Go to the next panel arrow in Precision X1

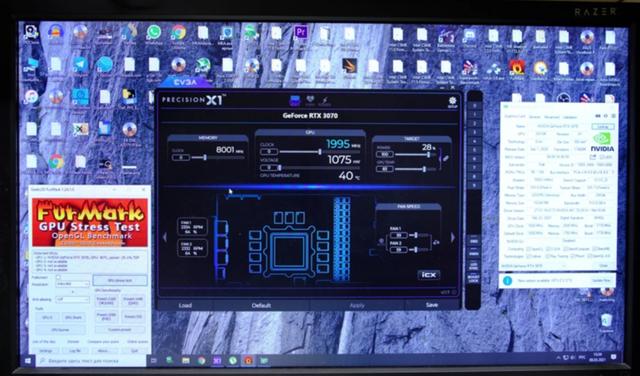pos(452,238)
